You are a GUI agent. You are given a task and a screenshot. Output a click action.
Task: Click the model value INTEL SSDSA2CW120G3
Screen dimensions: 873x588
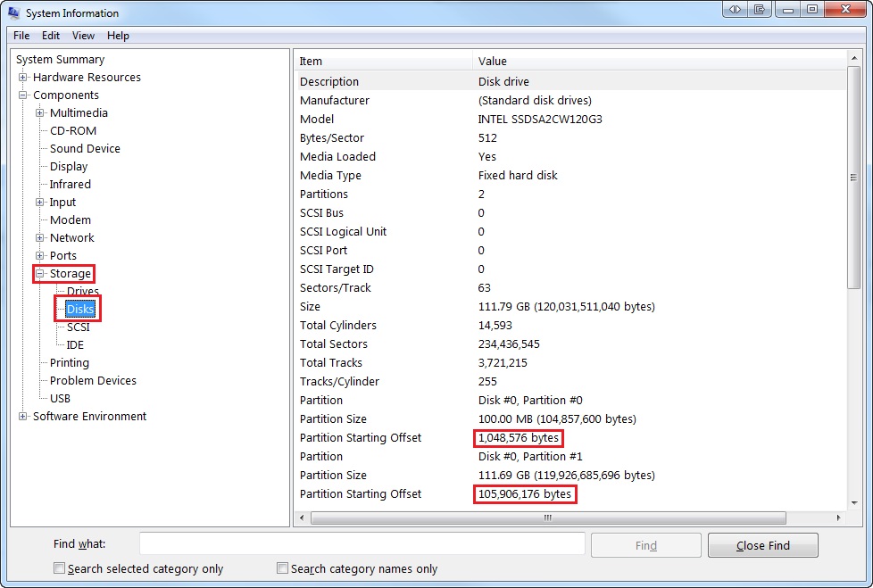click(540, 119)
